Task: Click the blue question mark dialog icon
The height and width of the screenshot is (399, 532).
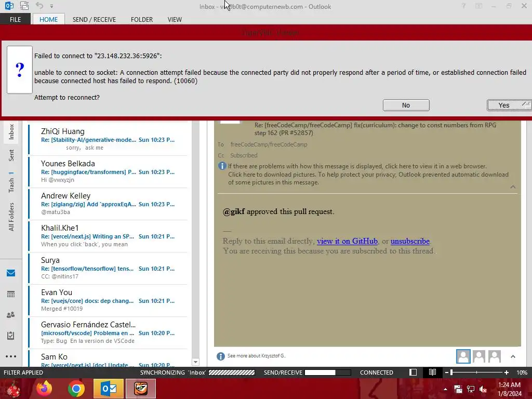Action: pos(20,70)
